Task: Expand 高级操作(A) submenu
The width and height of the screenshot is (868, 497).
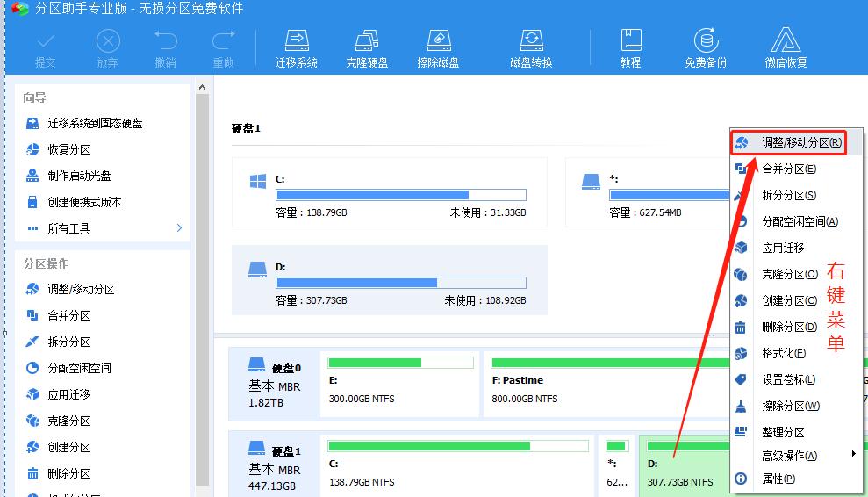Action: 796,456
